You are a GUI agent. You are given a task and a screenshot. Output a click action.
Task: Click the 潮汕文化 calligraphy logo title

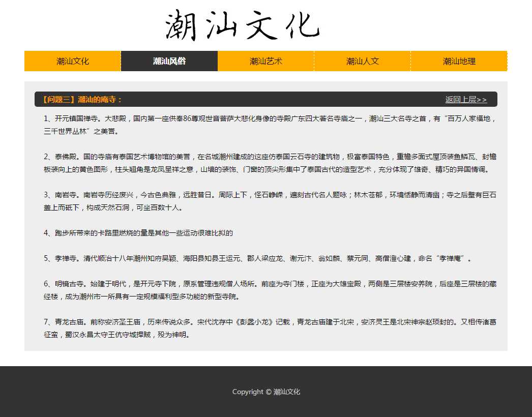coord(242,25)
